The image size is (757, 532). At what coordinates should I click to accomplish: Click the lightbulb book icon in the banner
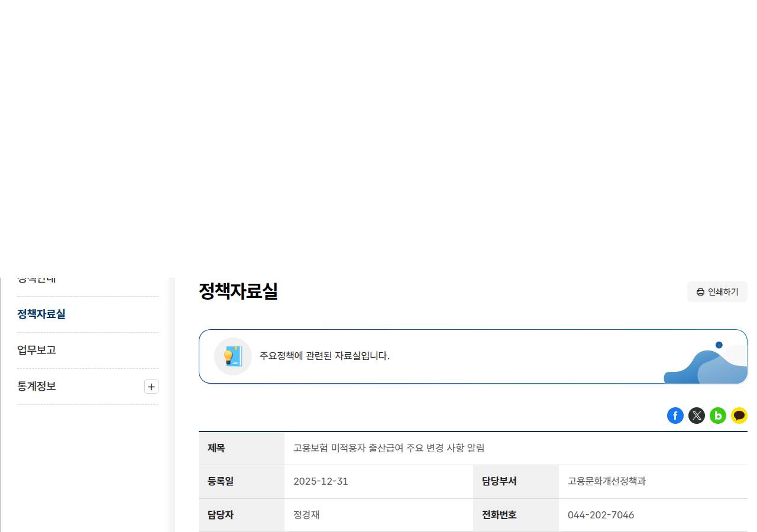(233, 356)
